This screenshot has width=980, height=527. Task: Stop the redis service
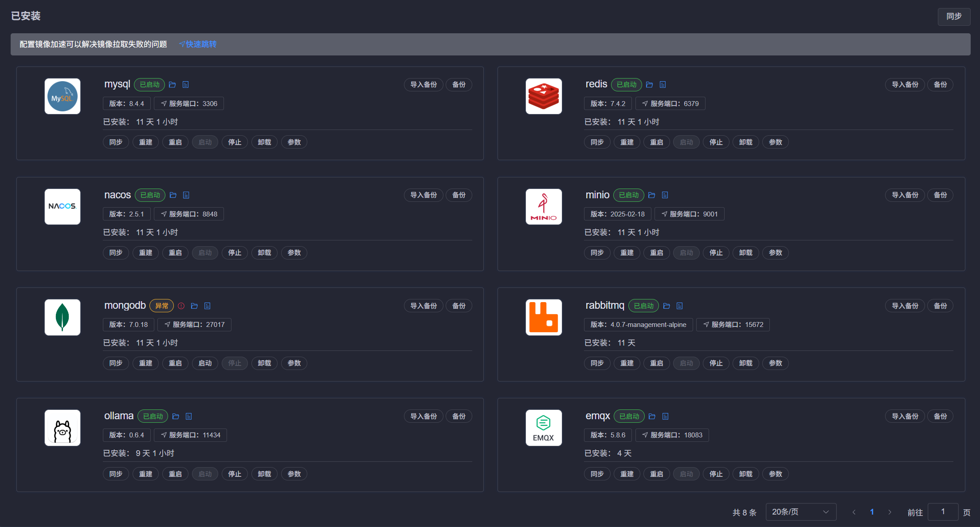pos(716,142)
